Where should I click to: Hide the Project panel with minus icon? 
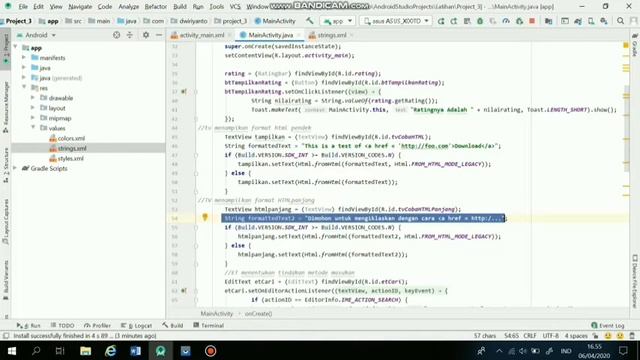(159, 35)
